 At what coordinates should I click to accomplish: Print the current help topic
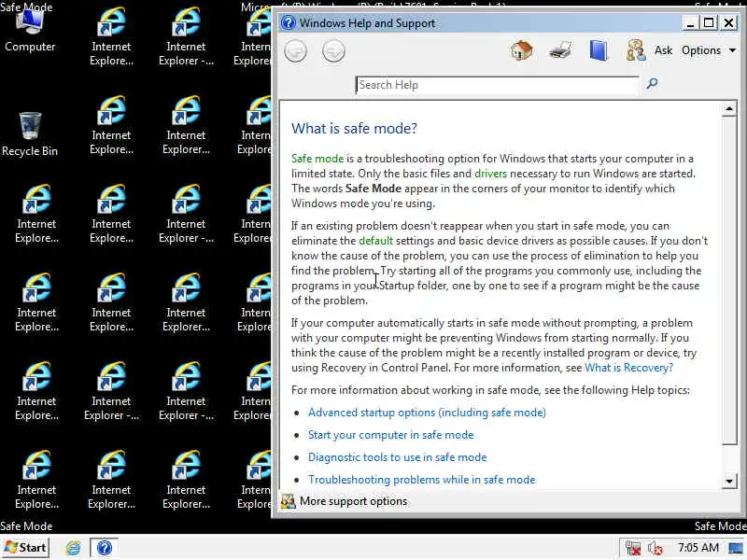[x=560, y=50]
